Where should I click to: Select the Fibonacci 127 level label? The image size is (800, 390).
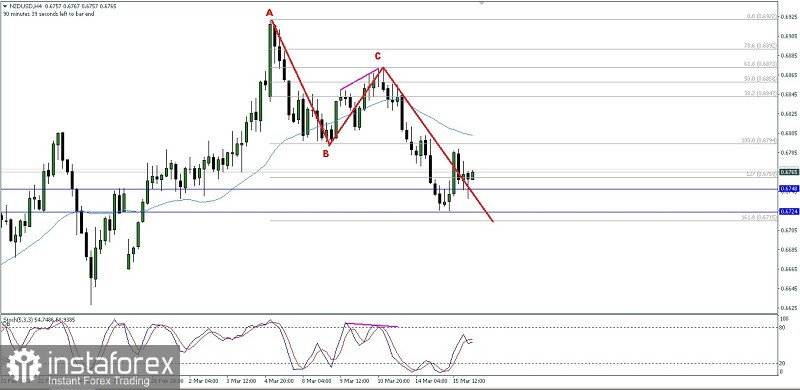tap(762, 174)
